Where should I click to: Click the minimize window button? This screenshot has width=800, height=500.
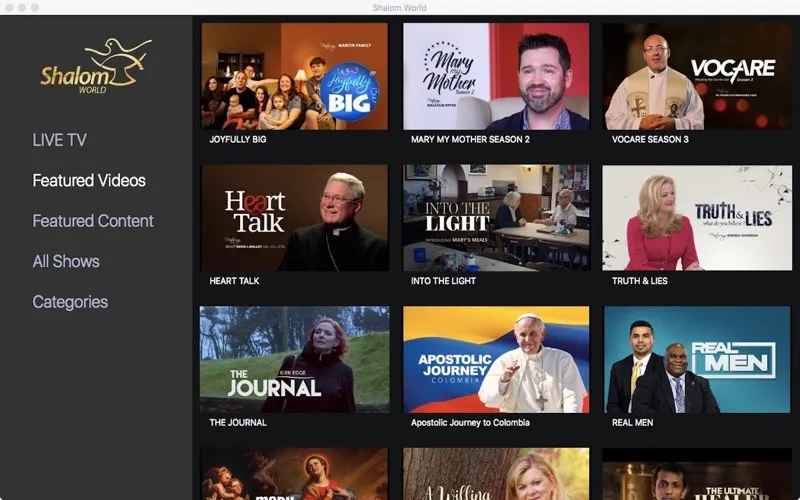click(22, 8)
